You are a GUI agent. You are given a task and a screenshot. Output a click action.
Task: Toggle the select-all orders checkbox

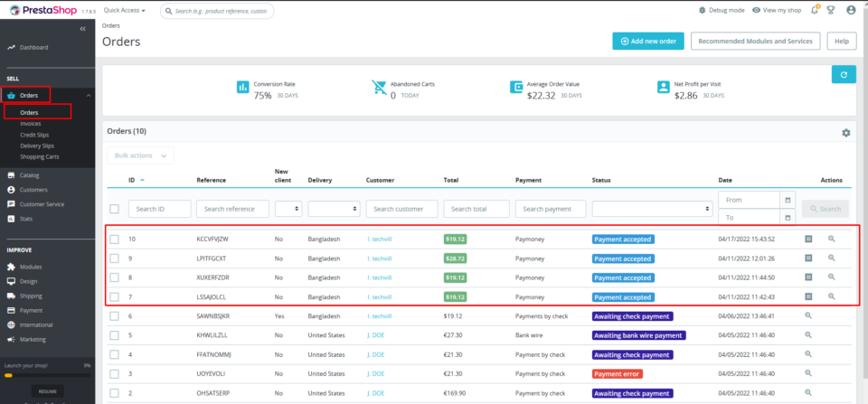115,209
